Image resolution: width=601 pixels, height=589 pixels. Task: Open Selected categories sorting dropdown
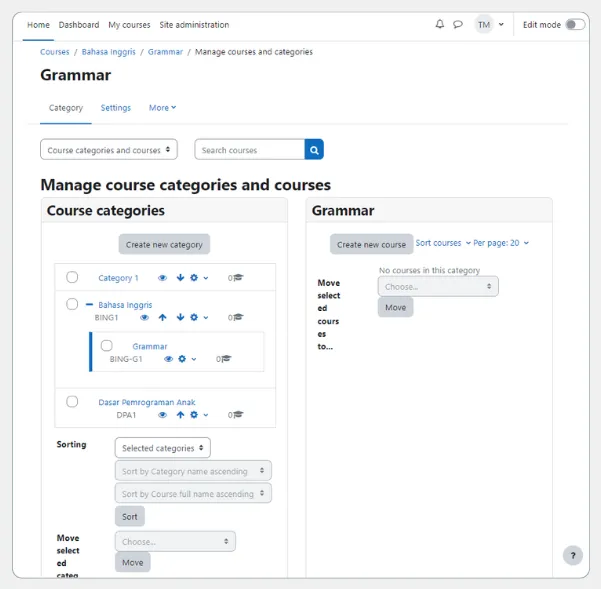163,448
